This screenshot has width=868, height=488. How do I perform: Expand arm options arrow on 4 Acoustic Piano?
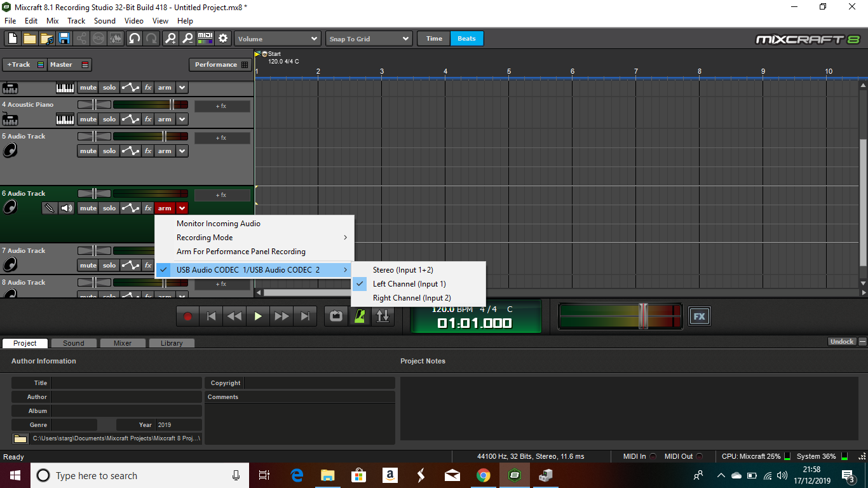[x=182, y=119]
